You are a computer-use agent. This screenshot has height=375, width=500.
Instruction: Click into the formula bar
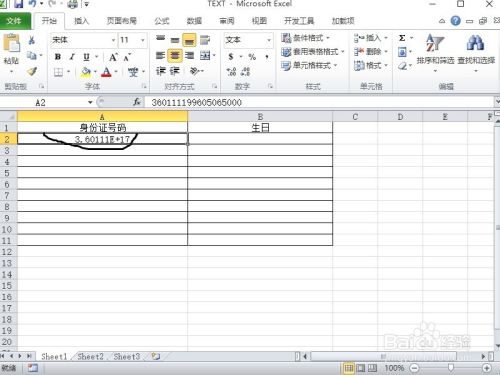click(318, 102)
